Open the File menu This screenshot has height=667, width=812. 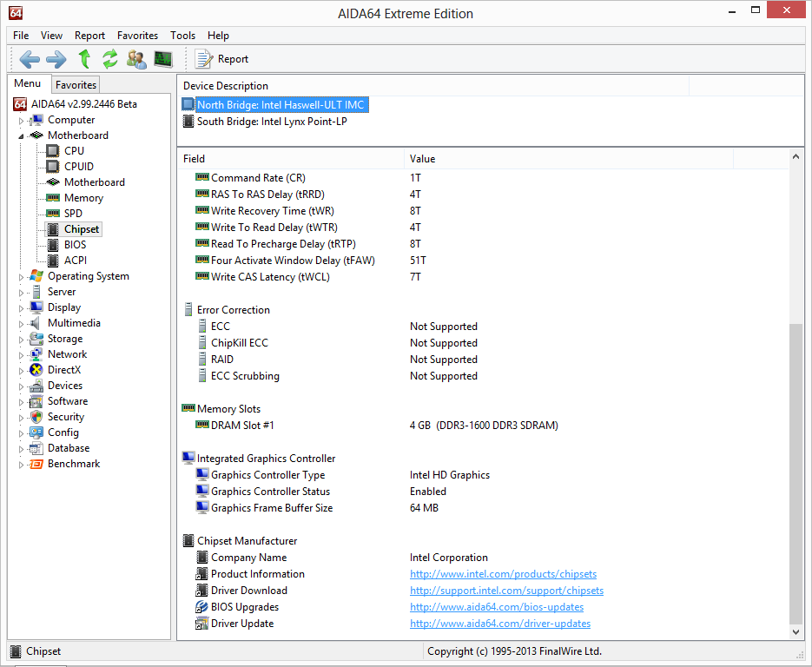click(21, 36)
